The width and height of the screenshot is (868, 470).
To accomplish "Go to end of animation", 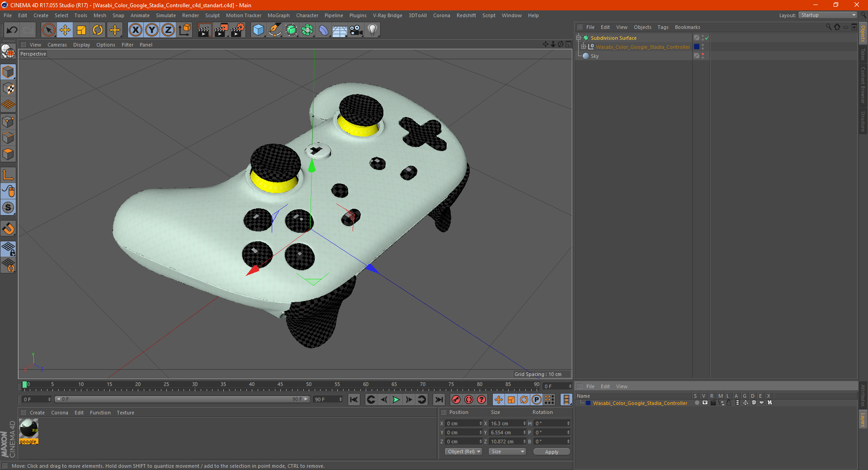I will click(x=439, y=399).
